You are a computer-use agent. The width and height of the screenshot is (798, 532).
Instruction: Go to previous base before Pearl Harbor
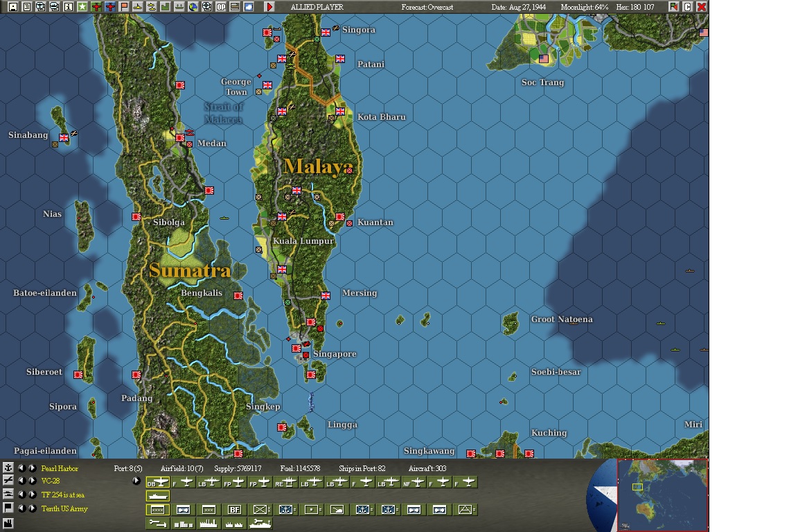21,468
